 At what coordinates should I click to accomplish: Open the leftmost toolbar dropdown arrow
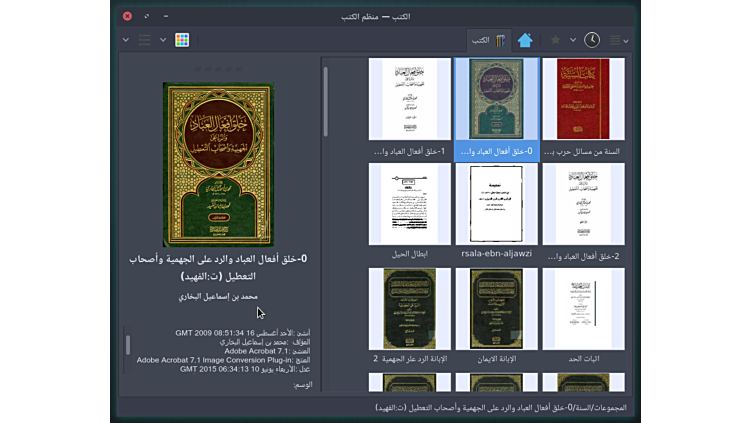point(126,40)
